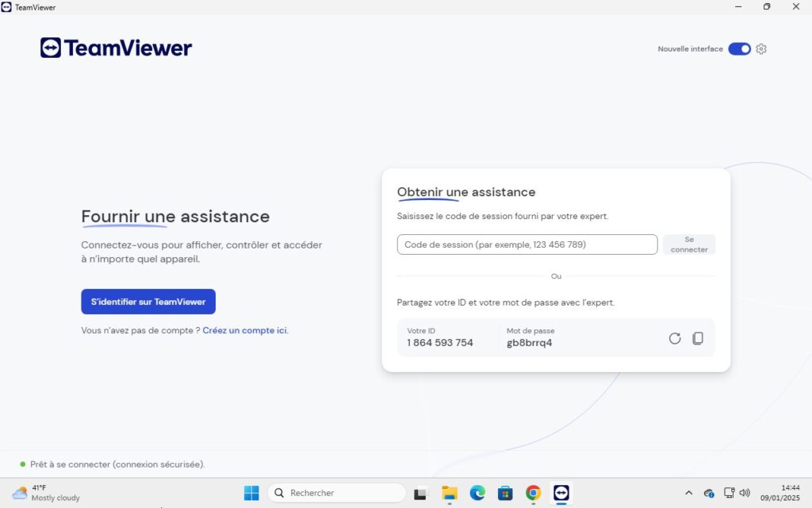Open Microsoft Edge from the taskbar

pos(477,493)
